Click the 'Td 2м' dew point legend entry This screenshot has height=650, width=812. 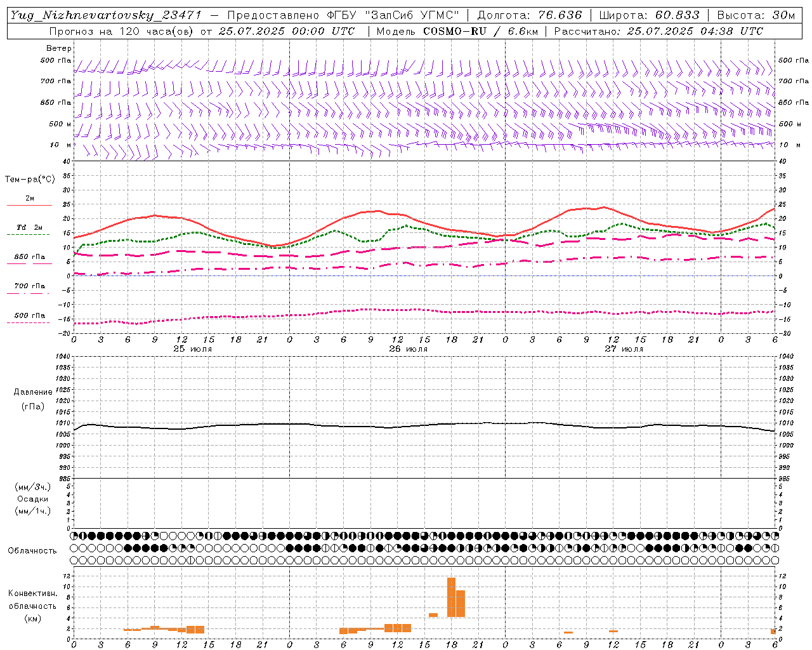[x=30, y=227]
